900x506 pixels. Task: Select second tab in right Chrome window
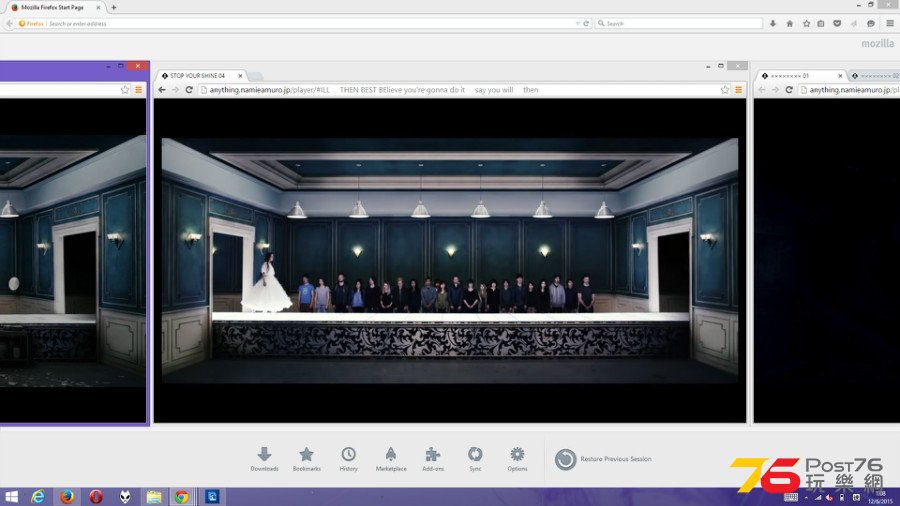(x=874, y=76)
